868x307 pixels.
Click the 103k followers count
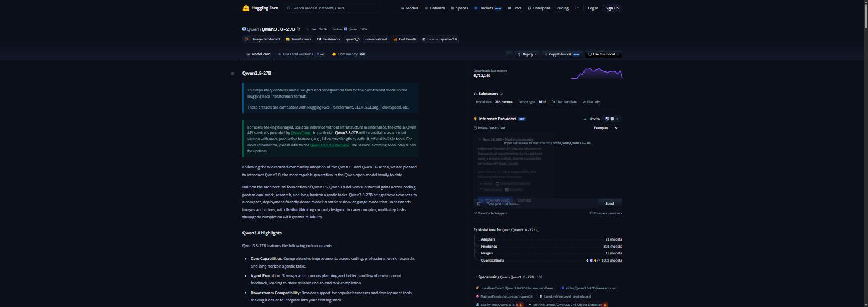click(364, 29)
